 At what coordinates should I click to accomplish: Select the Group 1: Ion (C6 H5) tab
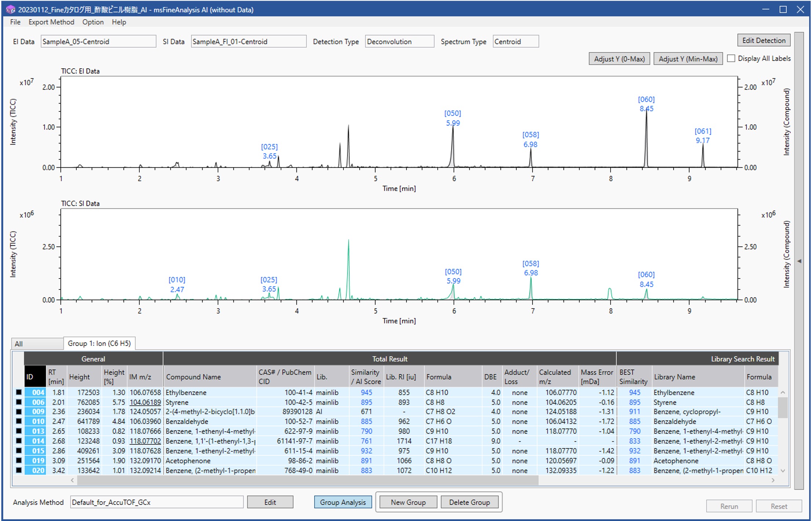coord(99,343)
